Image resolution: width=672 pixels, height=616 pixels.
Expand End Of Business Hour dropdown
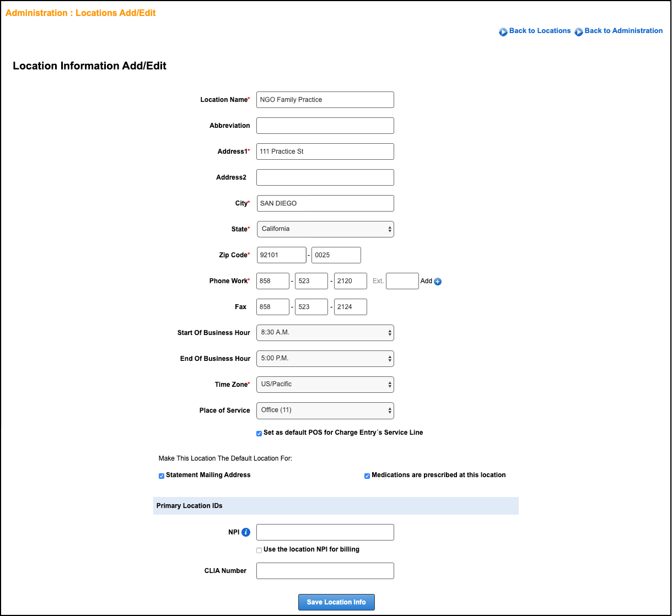(325, 359)
